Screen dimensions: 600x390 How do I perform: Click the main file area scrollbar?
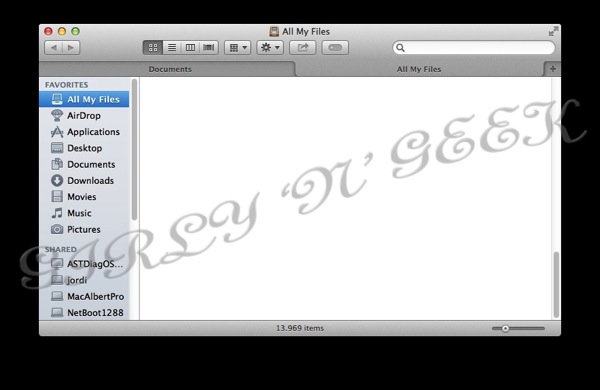pos(556,285)
